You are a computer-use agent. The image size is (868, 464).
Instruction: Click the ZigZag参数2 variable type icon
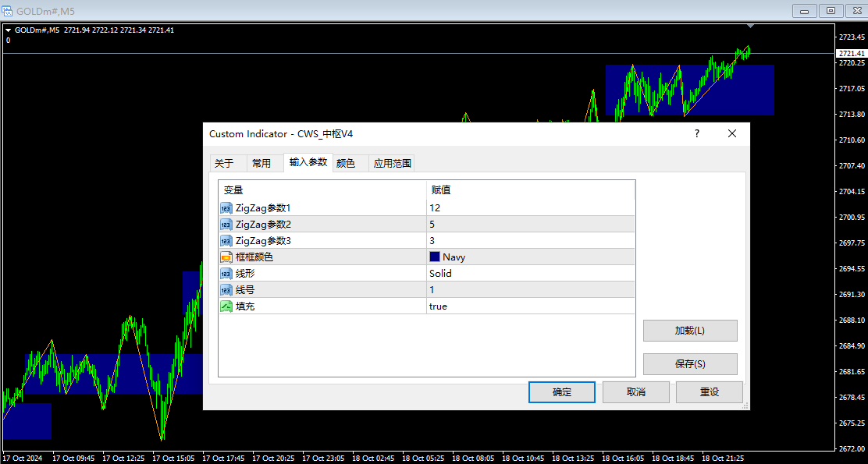coord(226,225)
